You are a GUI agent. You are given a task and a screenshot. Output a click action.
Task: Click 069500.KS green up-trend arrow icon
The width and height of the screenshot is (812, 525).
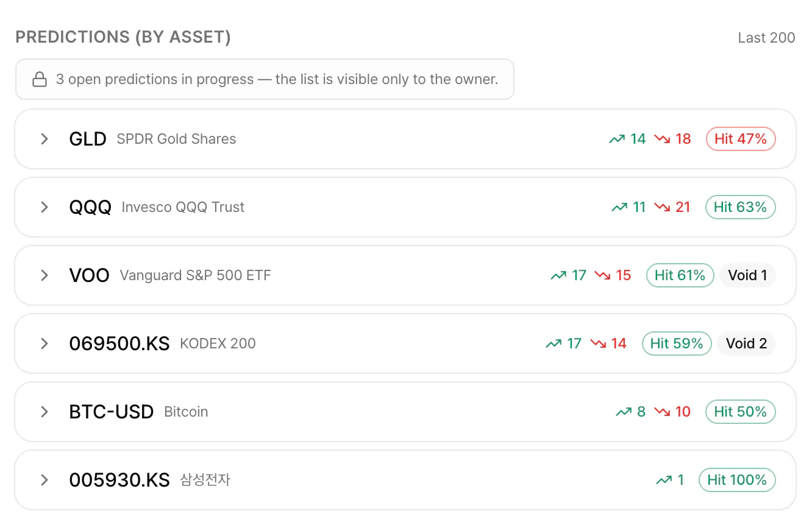[554, 344]
